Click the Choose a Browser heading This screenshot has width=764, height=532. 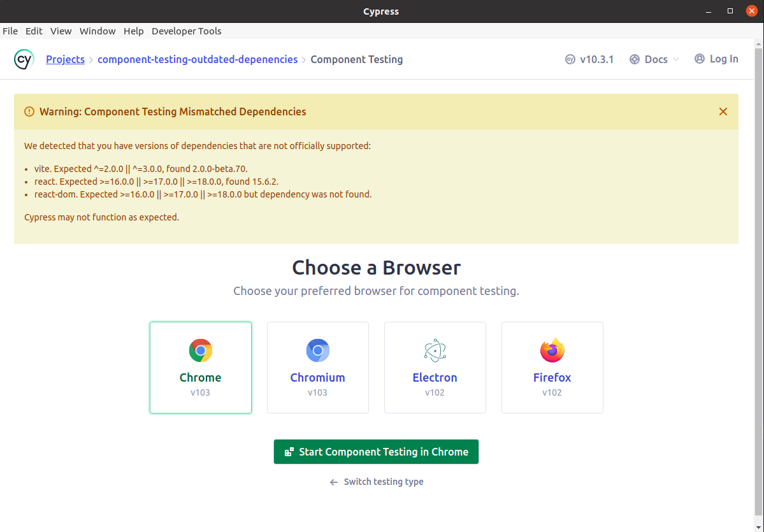[x=376, y=268]
